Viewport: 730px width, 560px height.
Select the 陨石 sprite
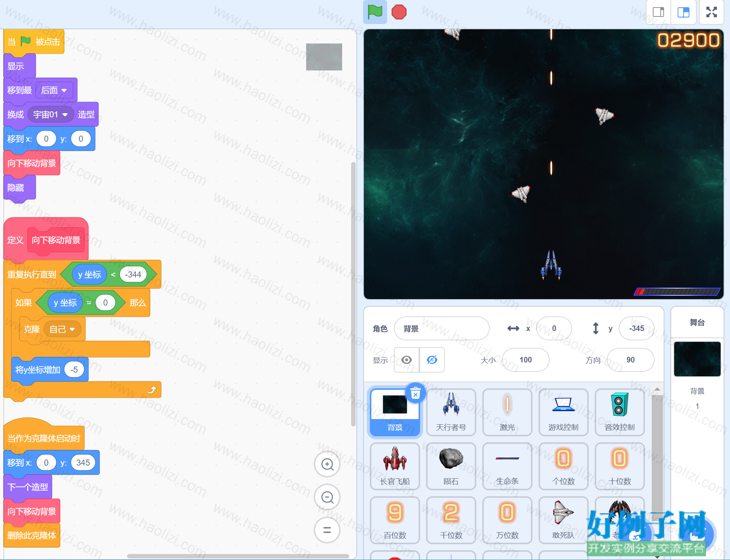(x=451, y=466)
